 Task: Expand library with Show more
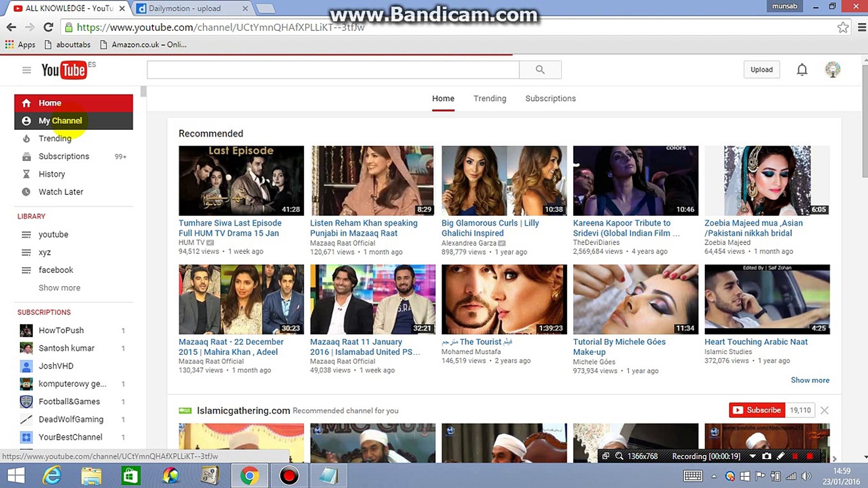(x=59, y=288)
